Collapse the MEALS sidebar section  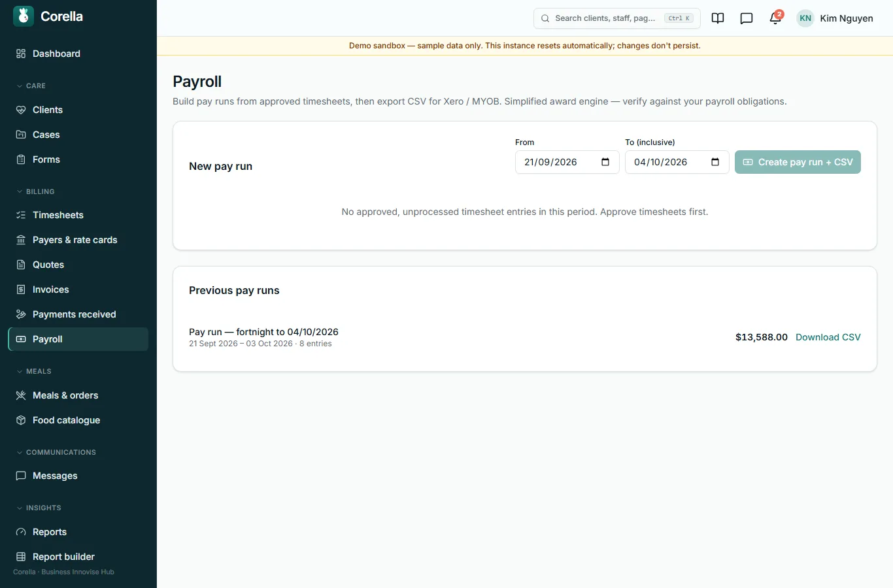34,371
